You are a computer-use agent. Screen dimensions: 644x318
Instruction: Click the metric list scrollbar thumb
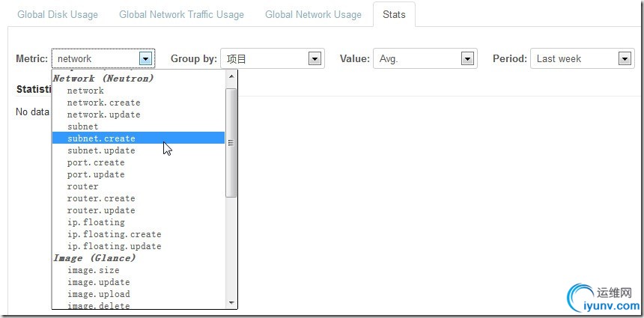231,142
